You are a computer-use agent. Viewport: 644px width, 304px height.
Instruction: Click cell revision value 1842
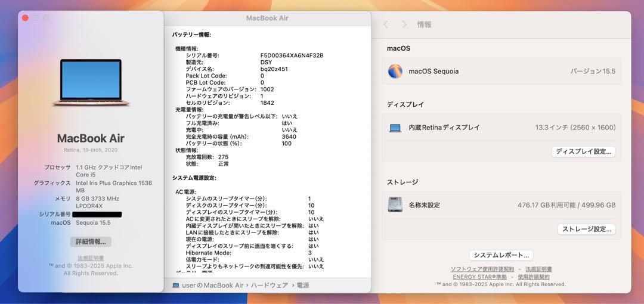pos(267,103)
